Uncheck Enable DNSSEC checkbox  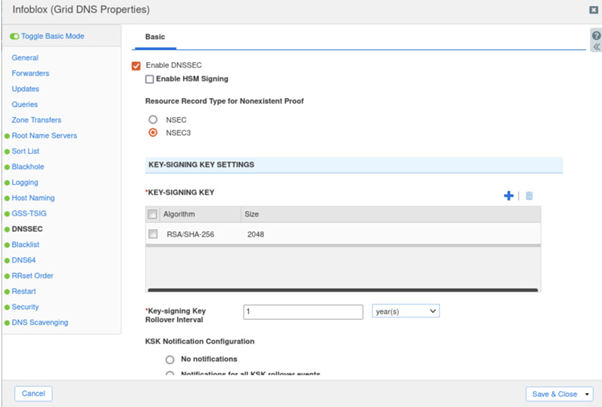[x=136, y=66]
